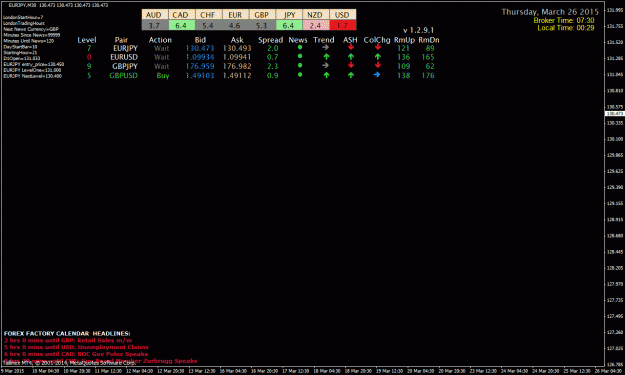Click the green CAD strength cell 6.4
Viewport: 625px width, 375px height.
point(181,25)
